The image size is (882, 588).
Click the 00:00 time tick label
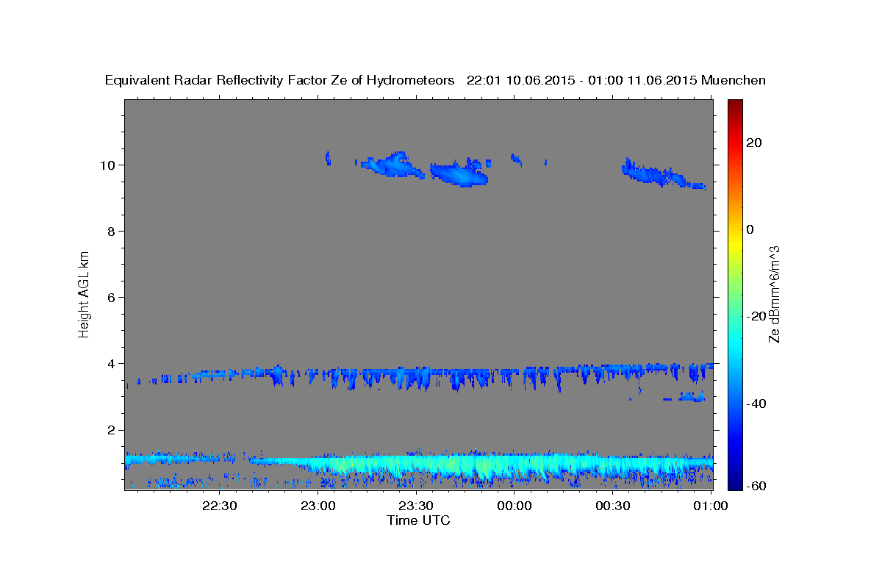(514, 506)
